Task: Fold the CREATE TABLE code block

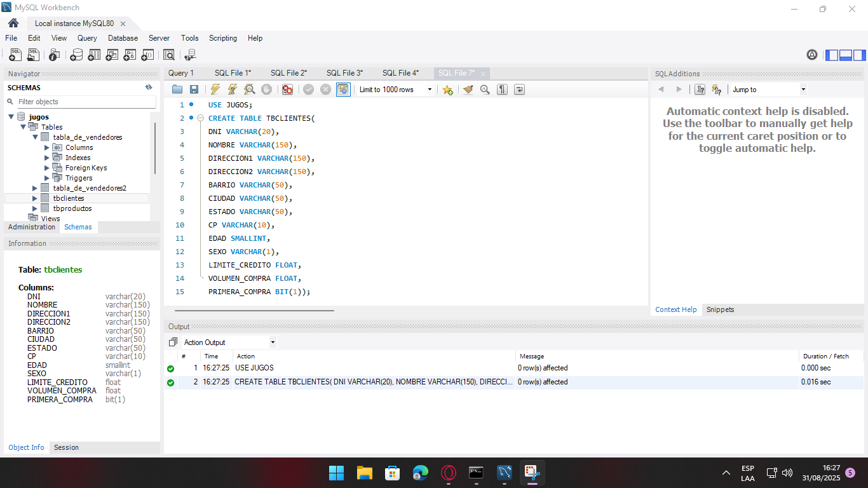Action: pyautogui.click(x=200, y=118)
